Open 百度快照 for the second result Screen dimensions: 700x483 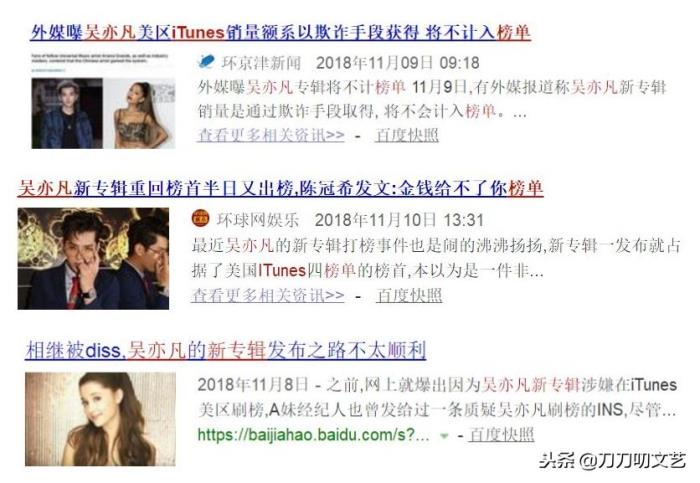tap(409, 295)
